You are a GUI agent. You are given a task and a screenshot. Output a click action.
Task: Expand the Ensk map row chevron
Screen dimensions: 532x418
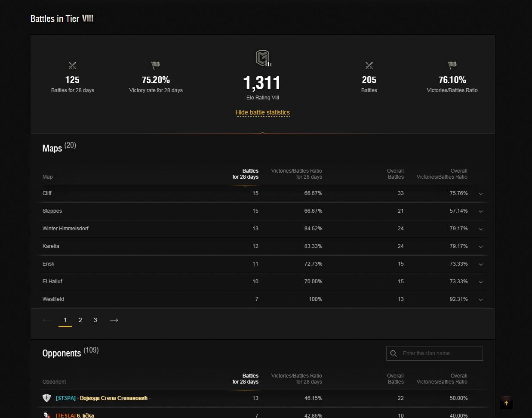pos(481,264)
